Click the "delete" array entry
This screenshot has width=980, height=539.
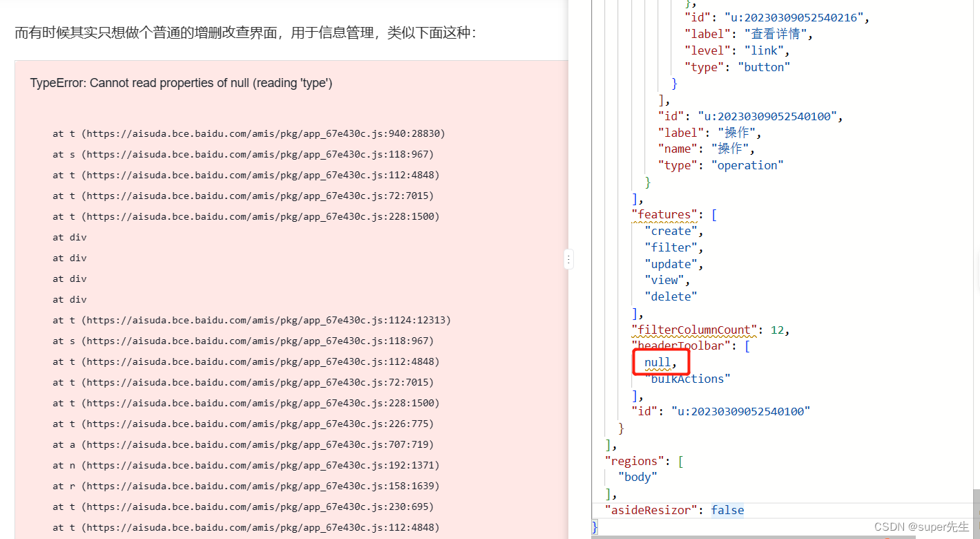click(x=671, y=296)
